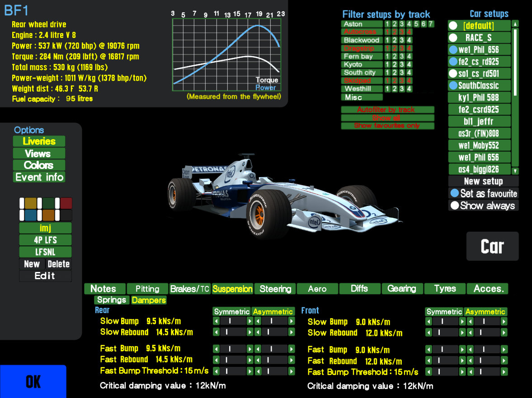Screen dimensions: 532x398
Task: Switch to Brakes/TC tab
Action: click(x=190, y=289)
